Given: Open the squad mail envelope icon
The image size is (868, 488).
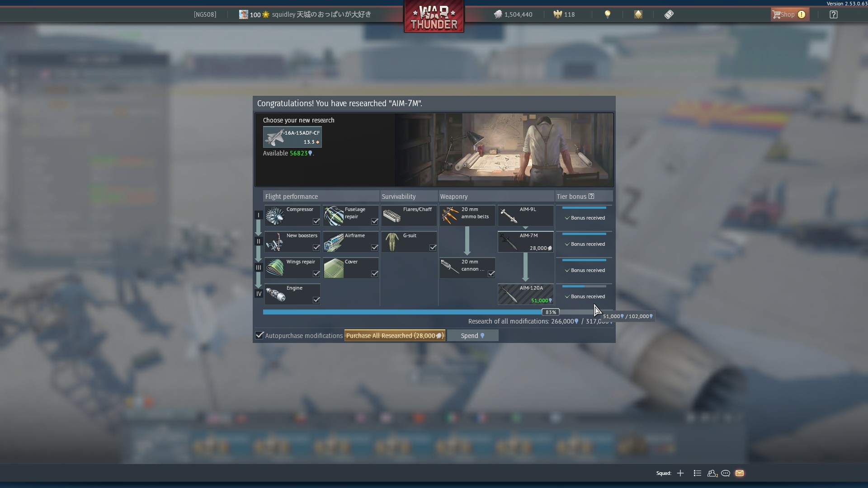Looking at the screenshot, I should click(x=740, y=473).
